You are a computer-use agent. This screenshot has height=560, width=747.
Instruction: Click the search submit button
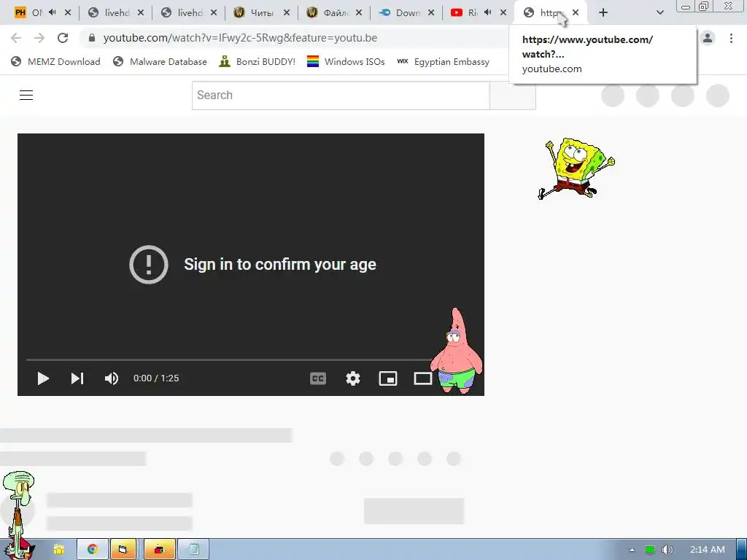tap(513, 96)
